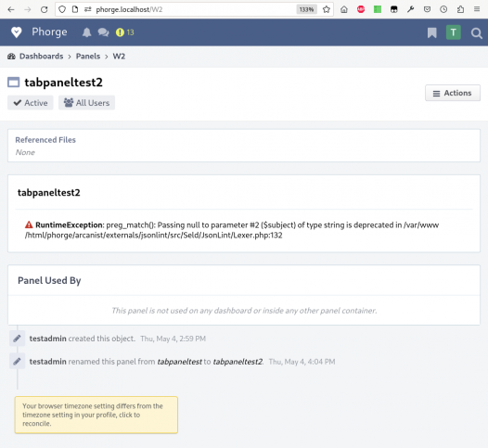Select the Active status tag
The image size is (488, 448).
point(31,103)
